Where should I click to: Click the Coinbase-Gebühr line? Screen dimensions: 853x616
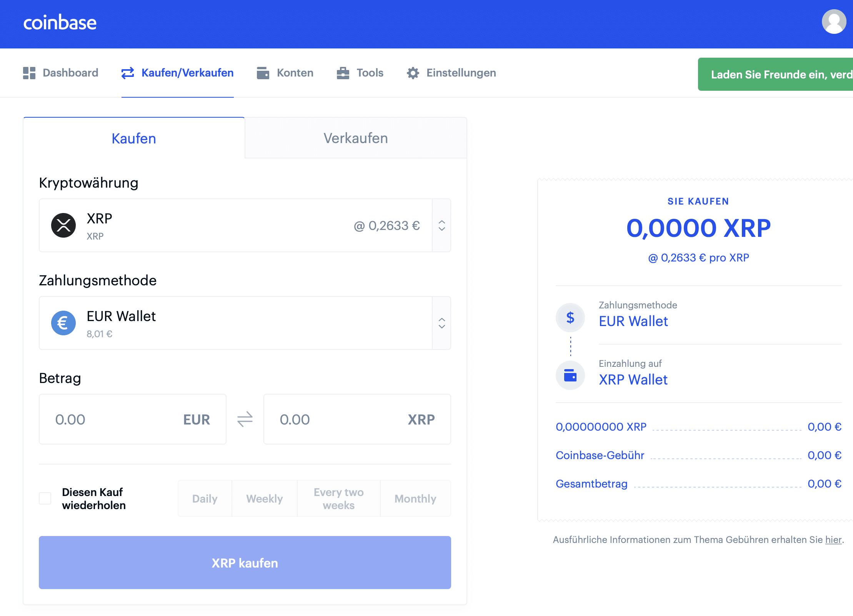pyautogui.click(x=698, y=455)
